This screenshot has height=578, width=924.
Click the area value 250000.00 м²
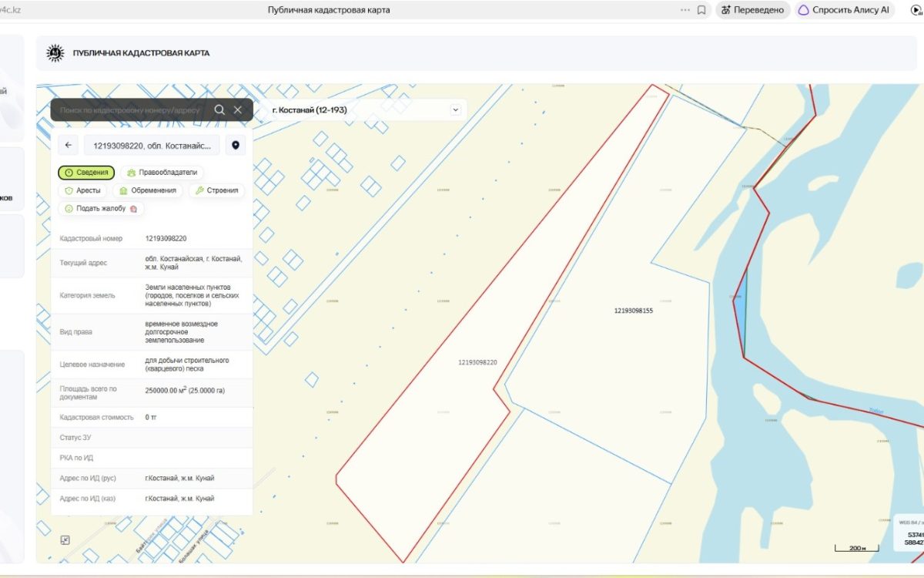click(185, 390)
